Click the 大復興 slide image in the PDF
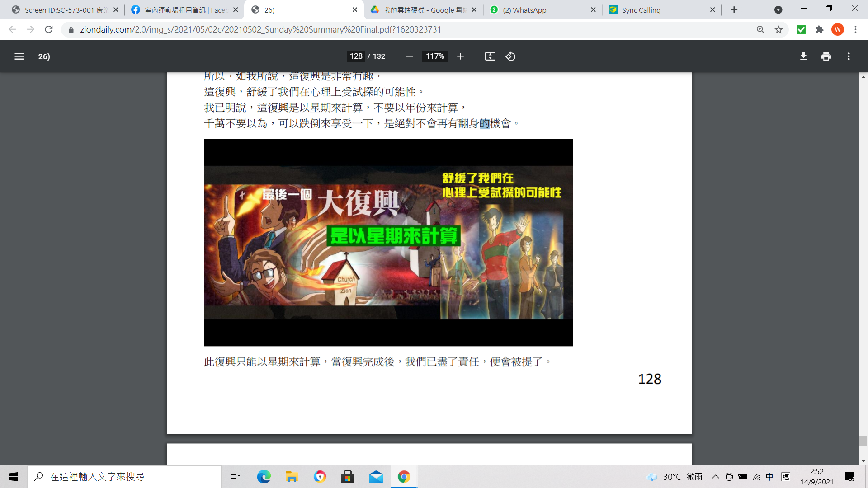Image resolution: width=868 pixels, height=488 pixels. tap(388, 243)
